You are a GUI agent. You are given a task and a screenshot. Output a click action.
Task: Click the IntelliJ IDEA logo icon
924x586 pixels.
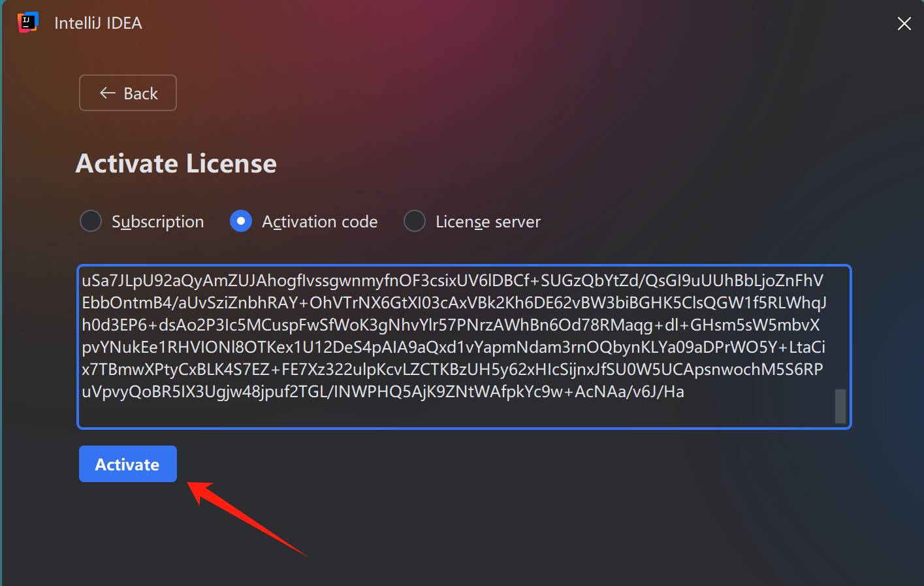(27, 23)
